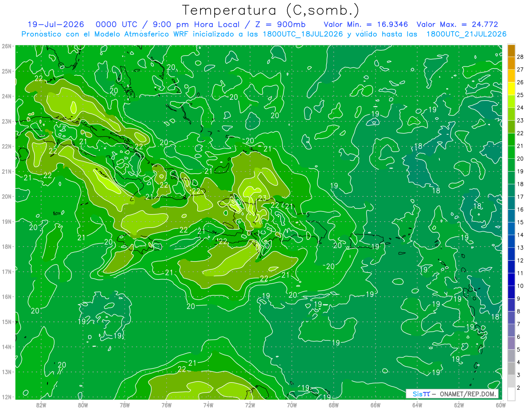Click latitude axis label "12N"
532x411 pixels.
[6, 397]
